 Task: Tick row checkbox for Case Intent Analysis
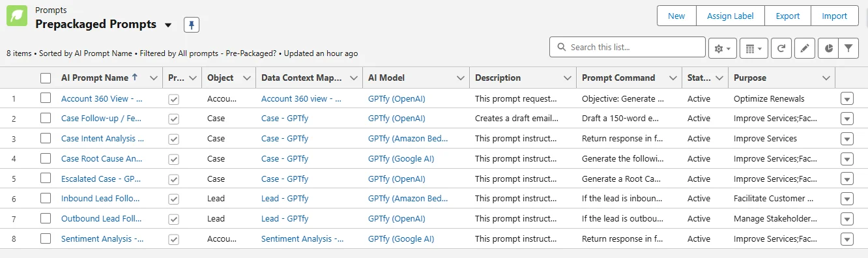tap(46, 139)
